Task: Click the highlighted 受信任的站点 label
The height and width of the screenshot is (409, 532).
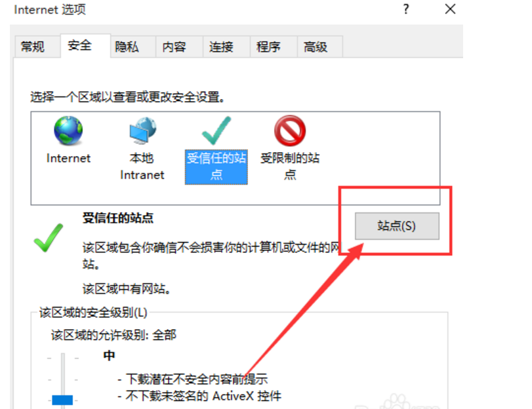Action: click(x=216, y=166)
